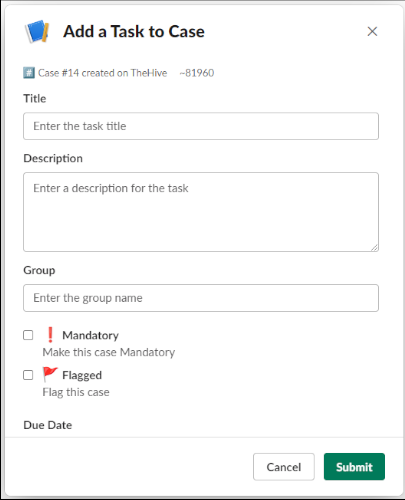Click the red flag icon

pyautogui.click(x=50, y=374)
